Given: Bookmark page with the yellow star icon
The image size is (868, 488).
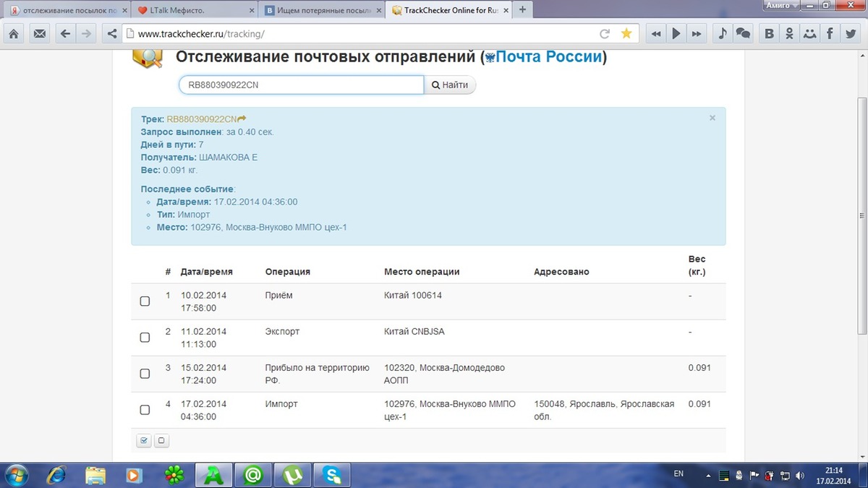Looking at the screenshot, I should tap(626, 33).
